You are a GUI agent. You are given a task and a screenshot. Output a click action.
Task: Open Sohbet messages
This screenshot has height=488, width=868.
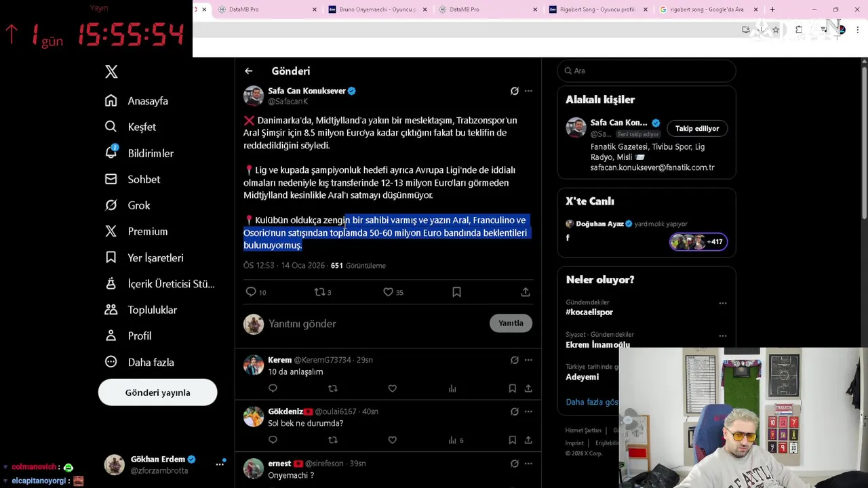132,179
